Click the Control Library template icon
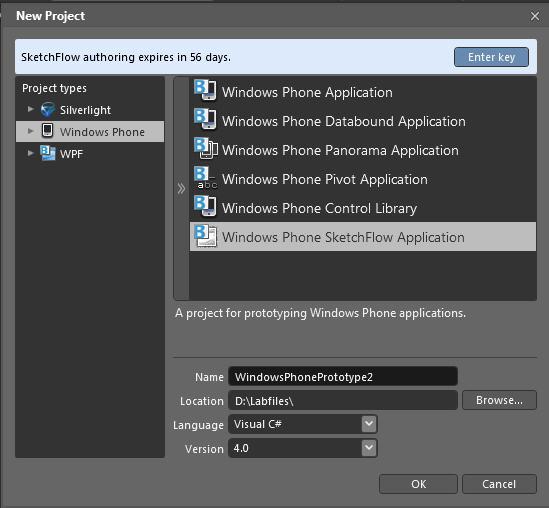 pyautogui.click(x=206, y=206)
